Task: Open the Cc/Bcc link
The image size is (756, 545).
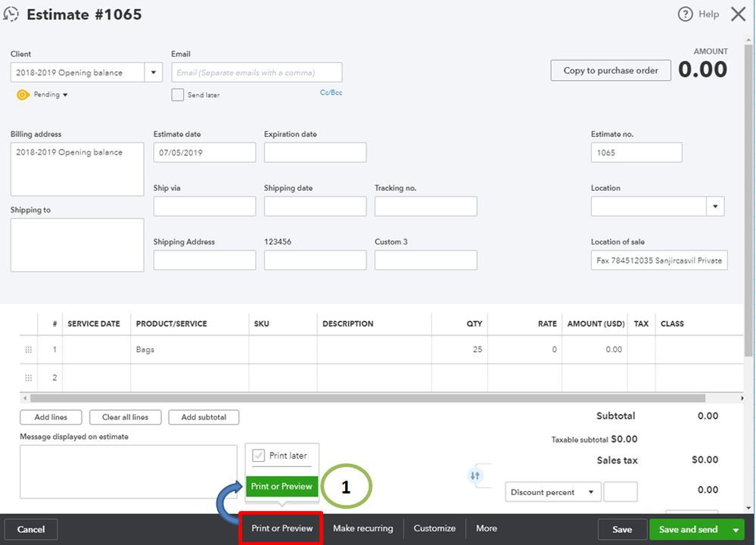Action: [331, 92]
